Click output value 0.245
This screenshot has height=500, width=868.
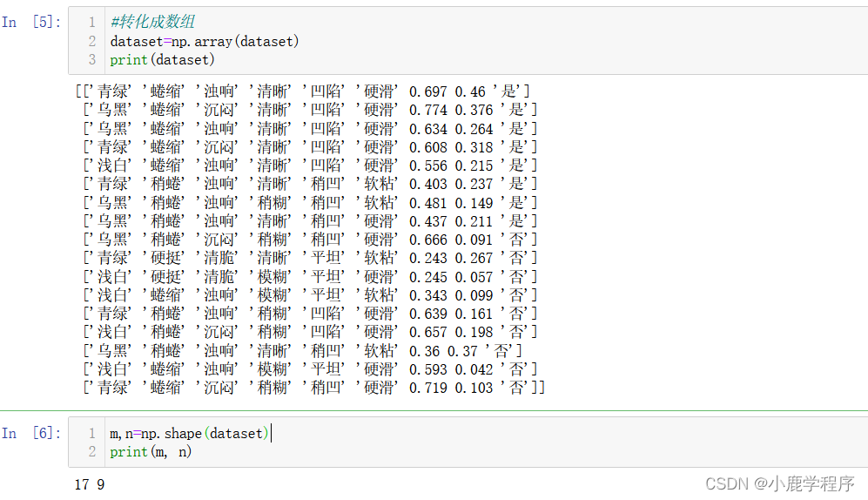(428, 277)
